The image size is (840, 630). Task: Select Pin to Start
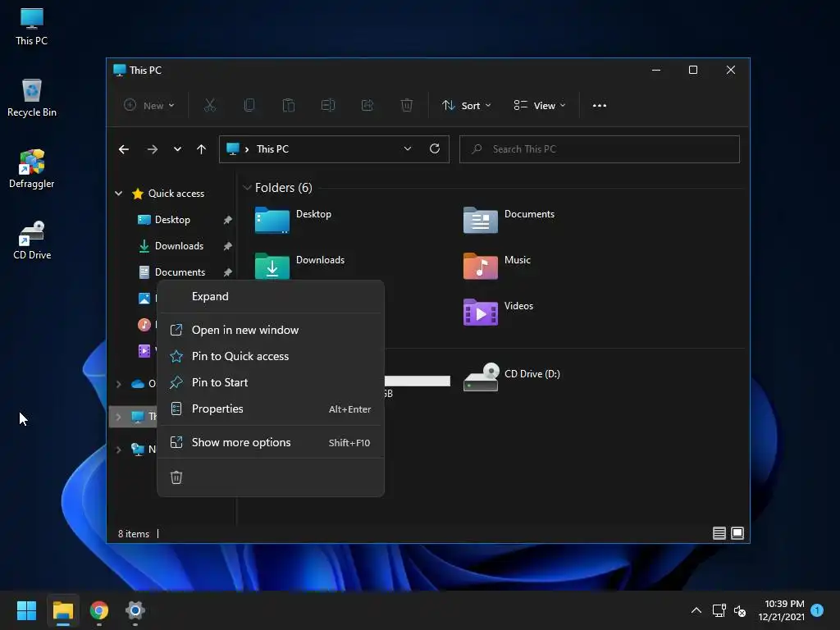(271, 382)
